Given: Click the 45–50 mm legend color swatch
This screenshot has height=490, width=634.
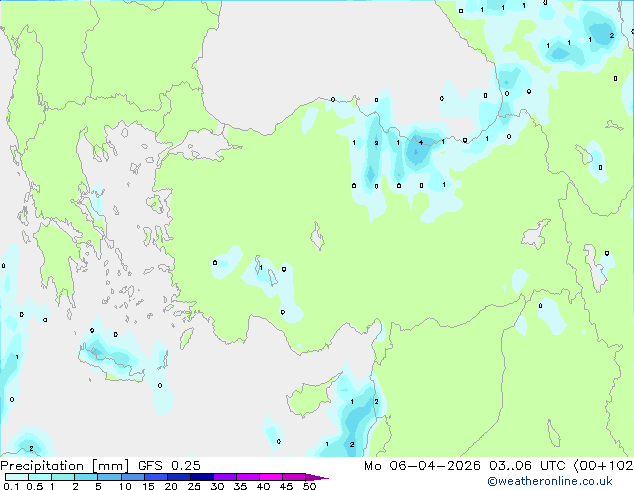Looking at the screenshot, I should pyautogui.click(x=294, y=477).
